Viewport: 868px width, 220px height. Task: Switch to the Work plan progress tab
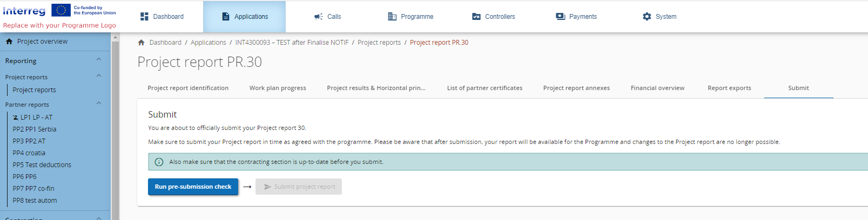pos(278,88)
